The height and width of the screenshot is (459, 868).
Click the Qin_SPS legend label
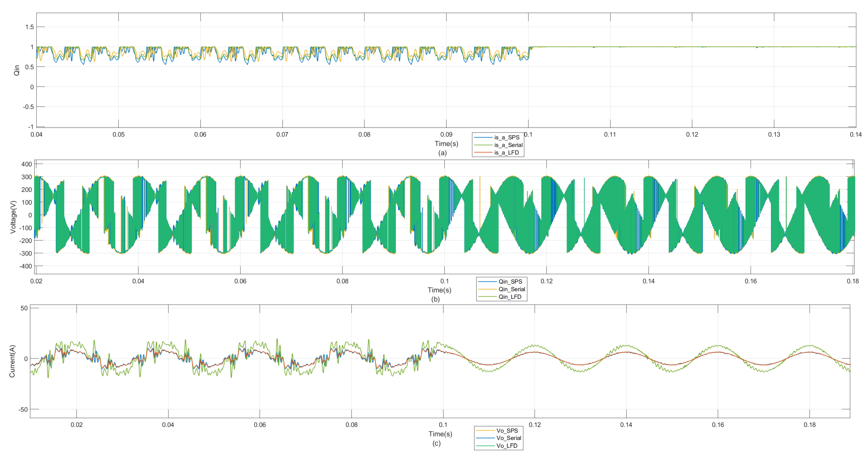[510, 281]
